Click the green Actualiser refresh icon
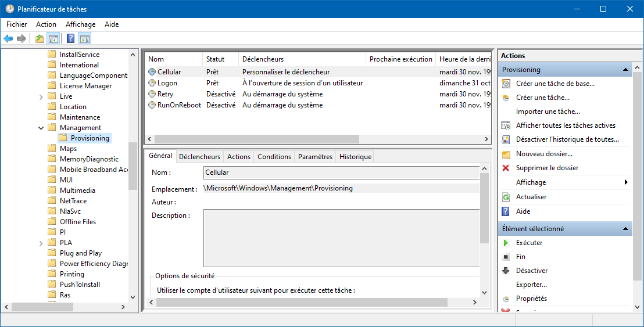The height and width of the screenshot is (327, 644). click(506, 197)
